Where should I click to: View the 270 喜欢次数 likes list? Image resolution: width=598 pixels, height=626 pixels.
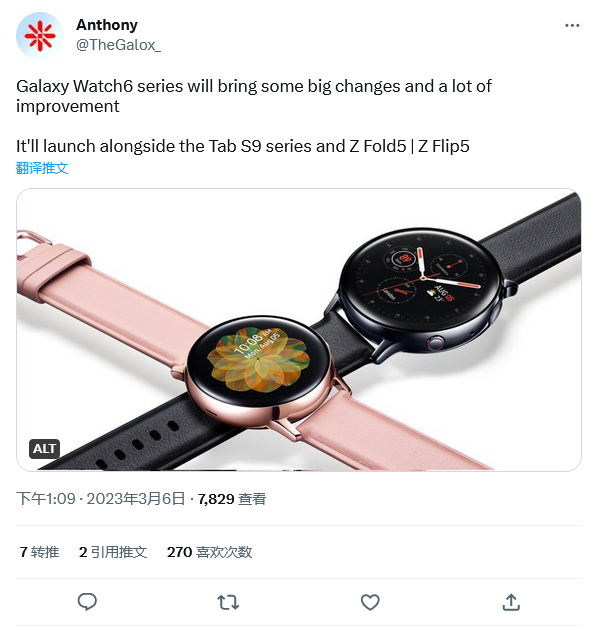pyautogui.click(x=210, y=552)
